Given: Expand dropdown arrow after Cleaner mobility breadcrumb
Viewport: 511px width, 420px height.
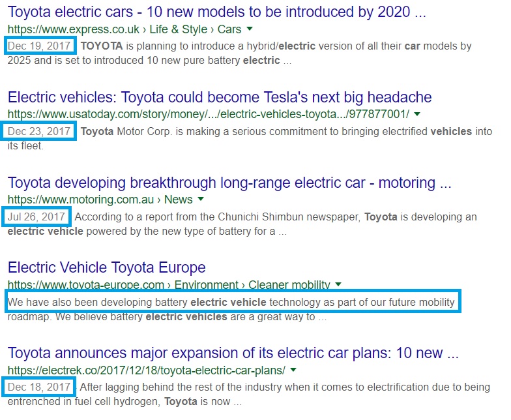Looking at the screenshot, I should pyautogui.click(x=338, y=284).
